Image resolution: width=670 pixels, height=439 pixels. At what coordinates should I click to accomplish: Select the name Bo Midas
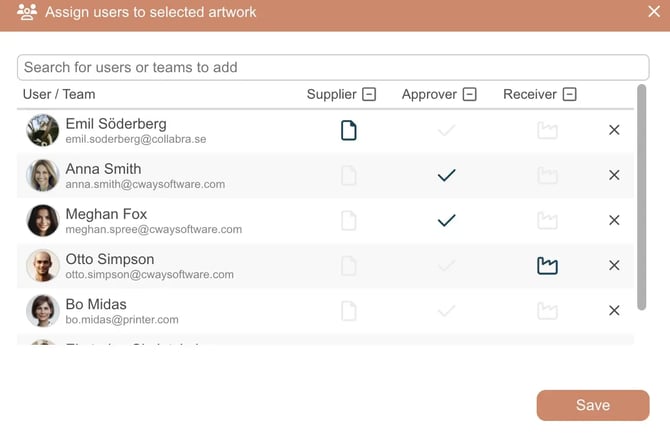tap(96, 304)
